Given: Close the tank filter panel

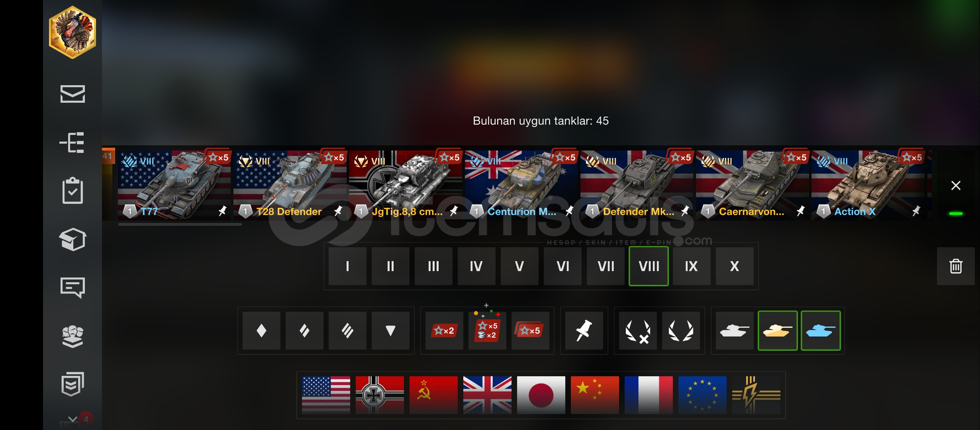Looking at the screenshot, I should pyautogui.click(x=956, y=186).
